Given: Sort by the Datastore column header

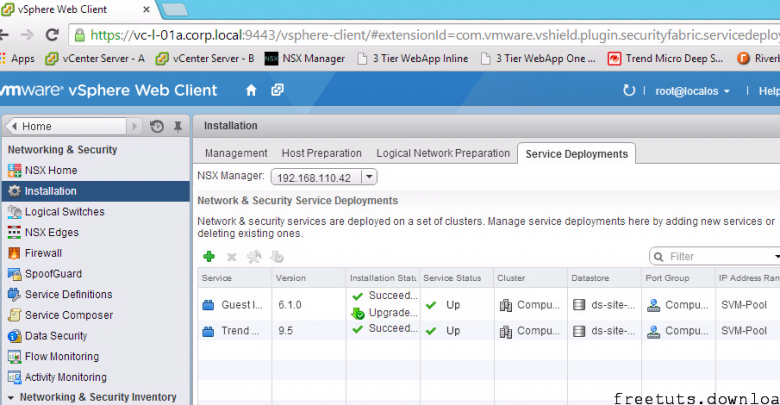Looking at the screenshot, I should tap(604, 278).
